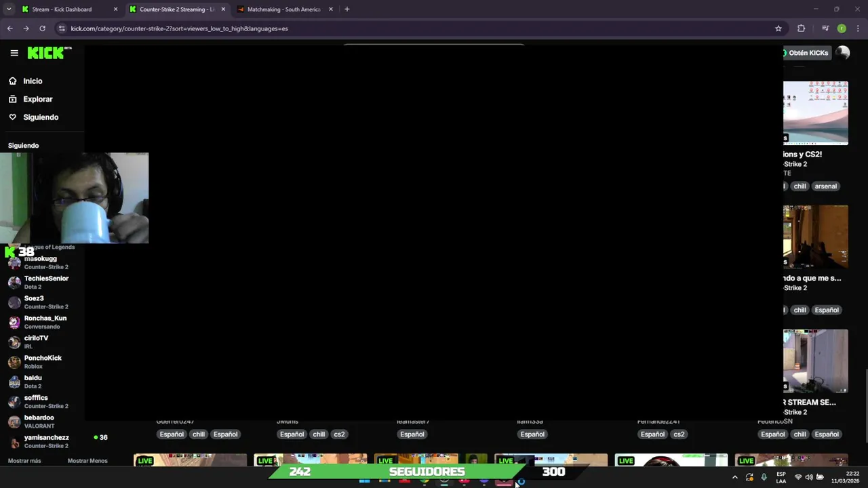Reload the Kick page
This screenshot has height=488, width=868.
click(x=42, y=28)
